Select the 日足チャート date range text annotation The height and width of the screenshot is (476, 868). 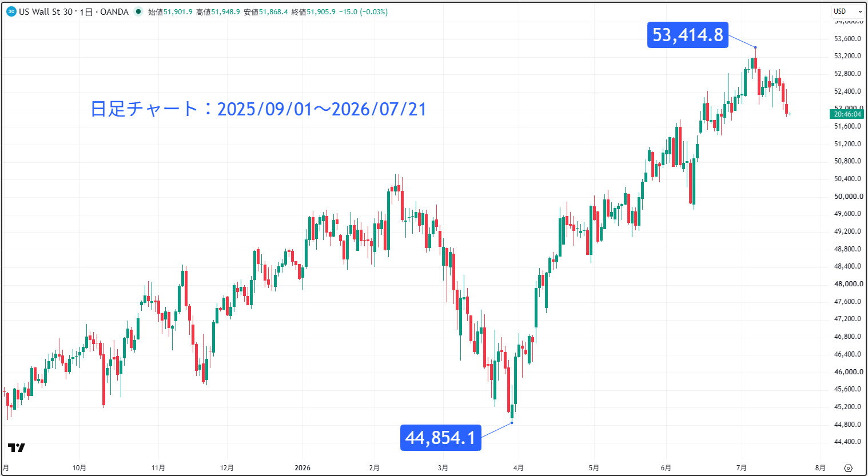(x=258, y=109)
